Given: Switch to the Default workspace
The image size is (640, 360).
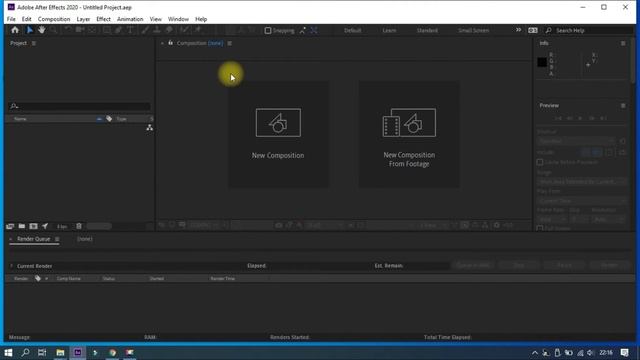Looking at the screenshot, I should pos(352,31).
